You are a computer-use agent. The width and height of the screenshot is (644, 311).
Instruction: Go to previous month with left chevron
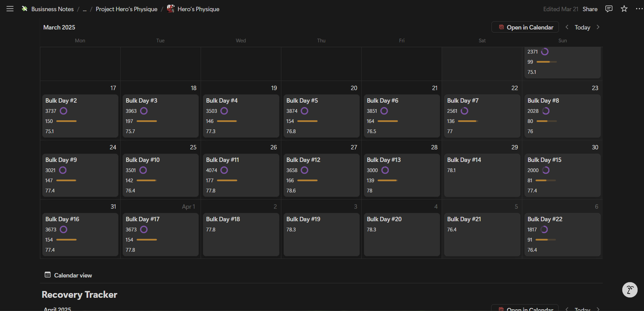click(567, 27)
